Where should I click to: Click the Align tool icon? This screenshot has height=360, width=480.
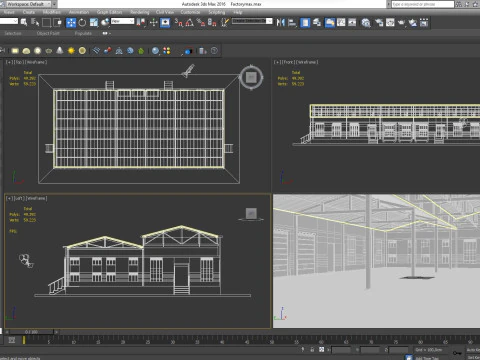click(292, 22)
